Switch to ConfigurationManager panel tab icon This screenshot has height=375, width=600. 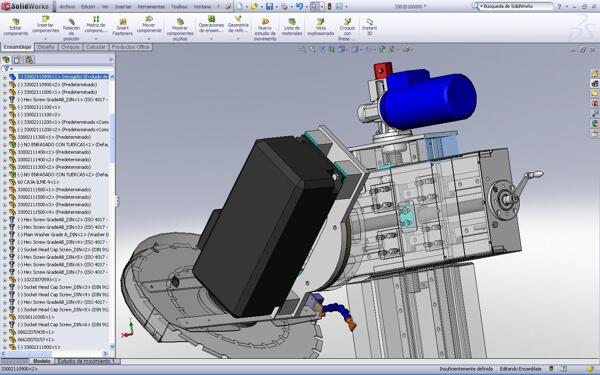pos(29,60)
